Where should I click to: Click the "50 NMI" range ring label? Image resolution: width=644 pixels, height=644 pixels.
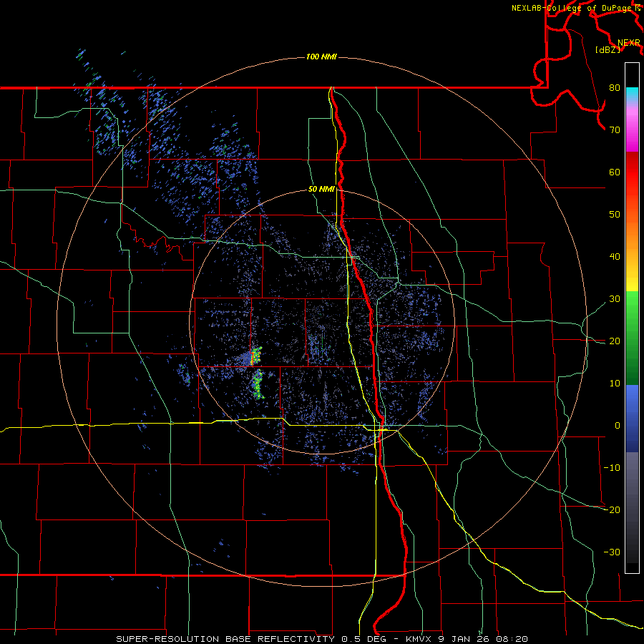(321, 190)
